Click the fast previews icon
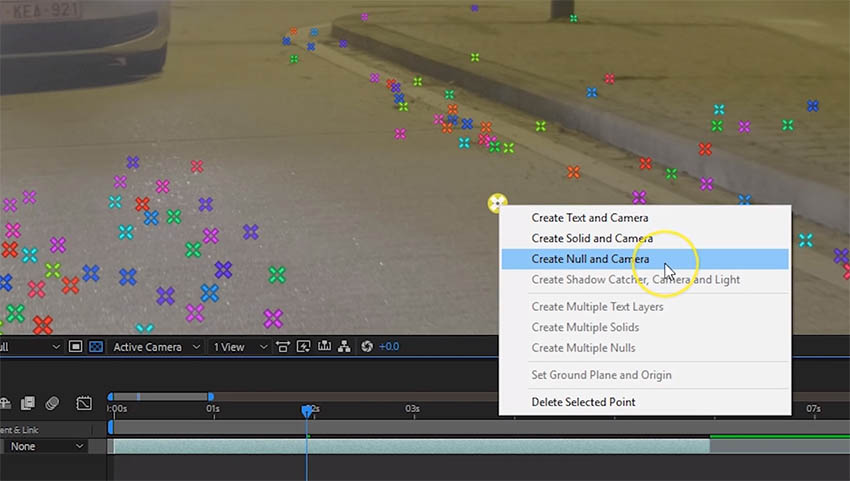This screenshot has width=850, height=481. 304,347
